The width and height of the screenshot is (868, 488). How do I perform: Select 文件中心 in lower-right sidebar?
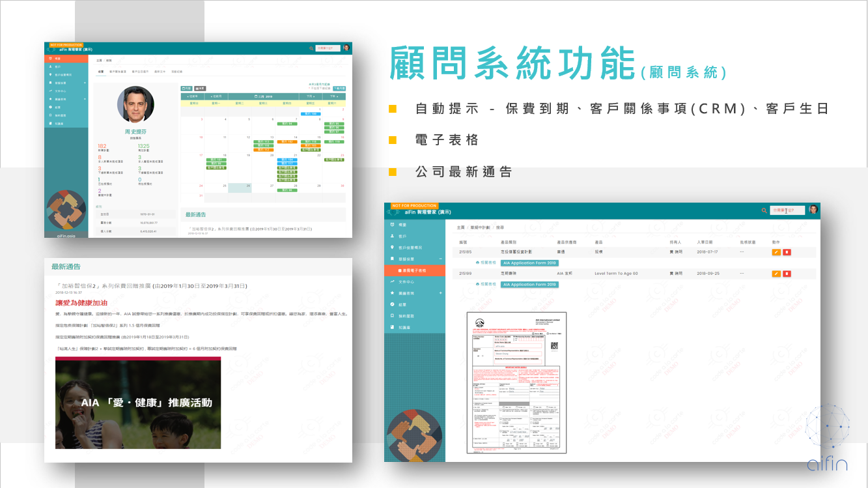[x=406, y=282]
